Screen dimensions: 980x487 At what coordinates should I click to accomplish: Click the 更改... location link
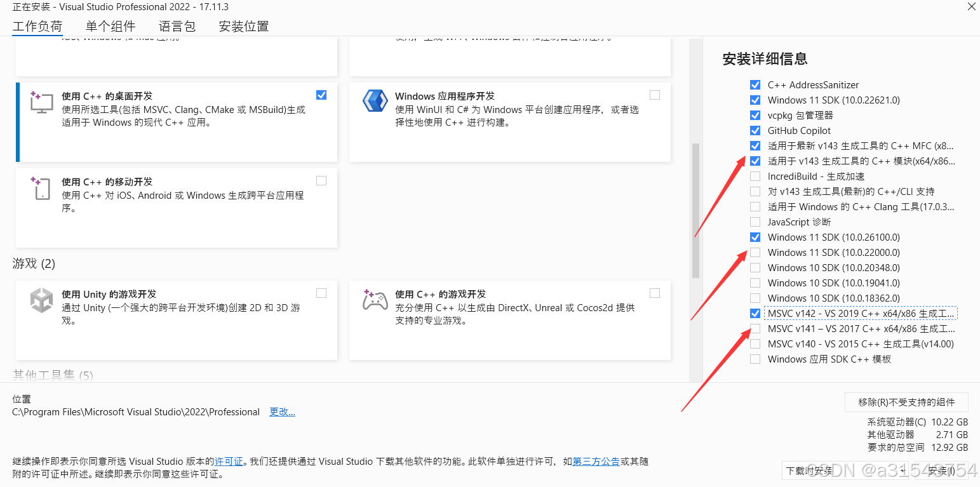(x=282, y=412)
